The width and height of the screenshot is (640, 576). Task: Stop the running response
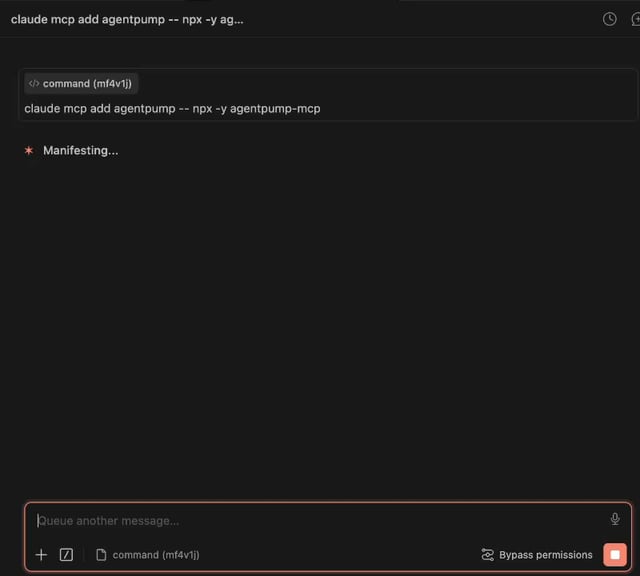(615, 554)
